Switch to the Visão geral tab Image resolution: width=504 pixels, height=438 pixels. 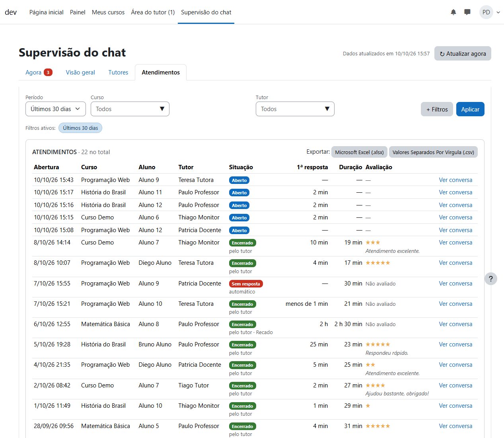(x=80, y=72)
